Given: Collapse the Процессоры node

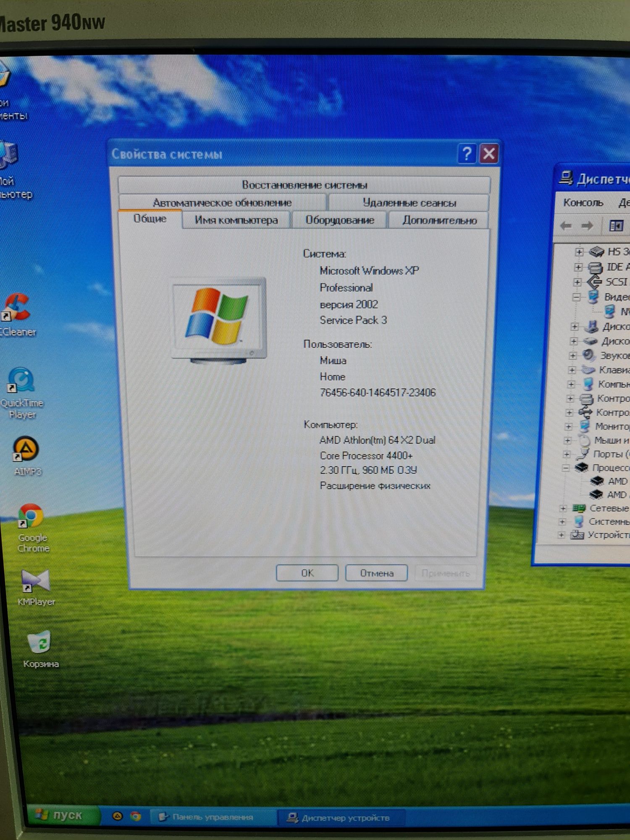Looking at the screenshot, I should (566, 467).
